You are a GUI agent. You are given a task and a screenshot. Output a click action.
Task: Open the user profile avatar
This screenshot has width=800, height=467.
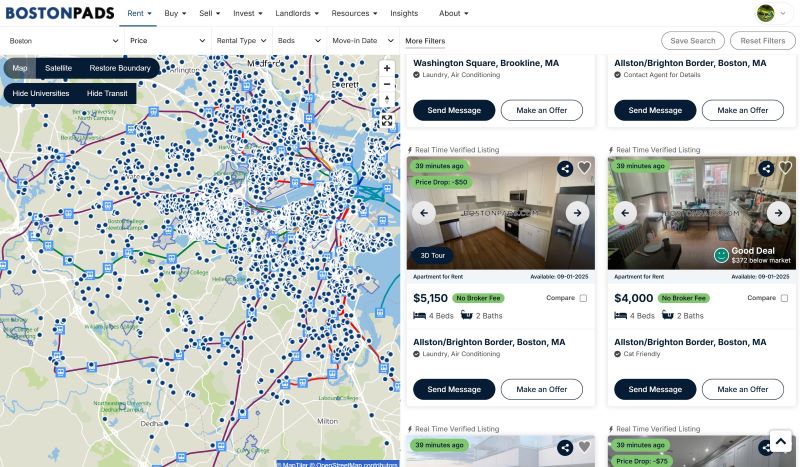[x=765, y=13]
